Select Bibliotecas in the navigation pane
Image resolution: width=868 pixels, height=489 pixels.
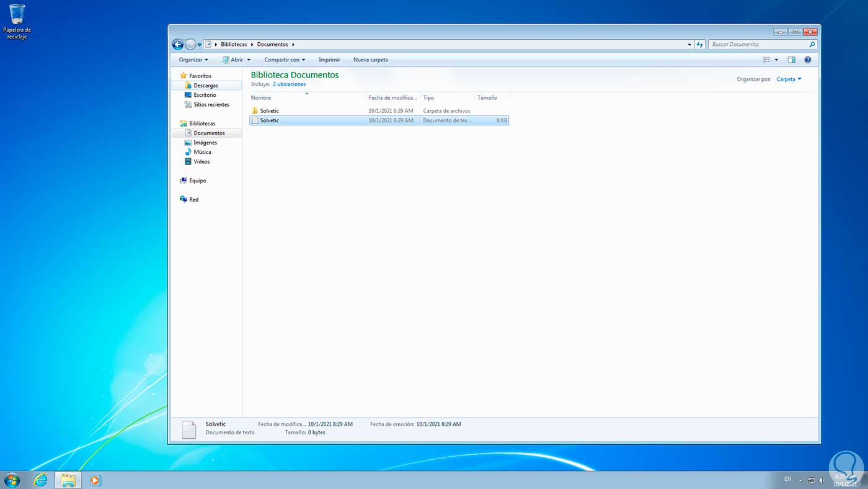point(202,123)
